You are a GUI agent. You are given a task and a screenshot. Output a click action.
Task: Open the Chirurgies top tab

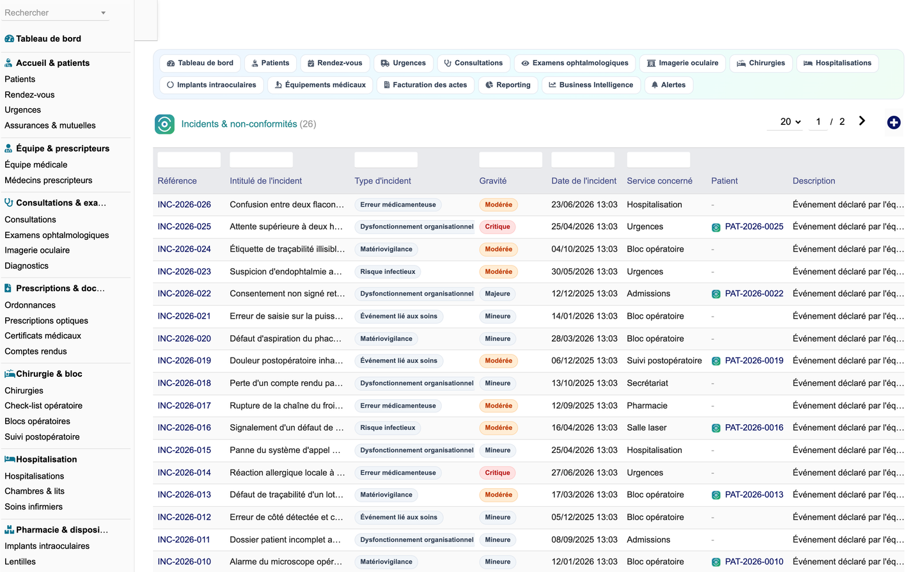click(x=761, y=63)
